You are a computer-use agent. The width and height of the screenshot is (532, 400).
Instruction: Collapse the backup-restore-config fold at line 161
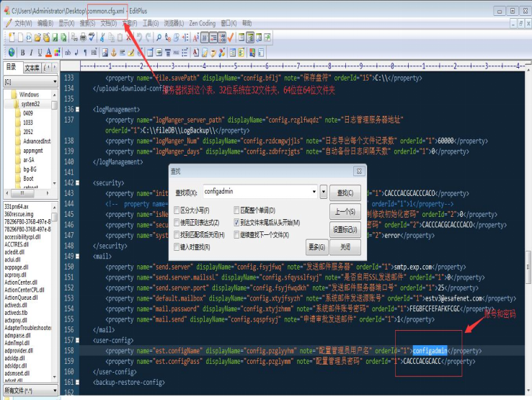tap(77, 382)
